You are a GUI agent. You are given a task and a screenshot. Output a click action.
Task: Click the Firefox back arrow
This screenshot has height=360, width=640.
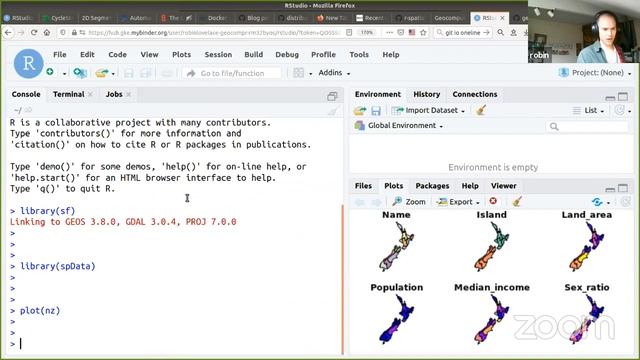pos(8,32)
